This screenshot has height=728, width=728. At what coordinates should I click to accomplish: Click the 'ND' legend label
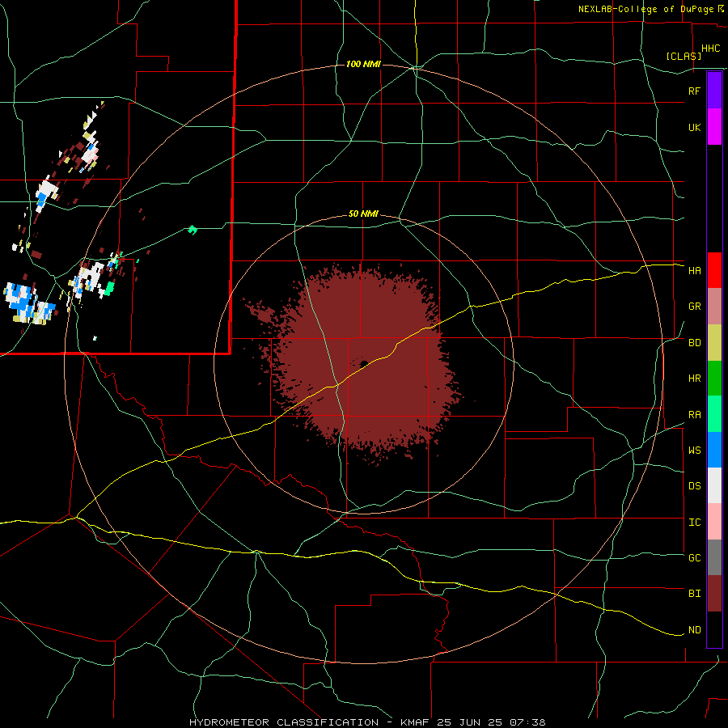(694, 630)
